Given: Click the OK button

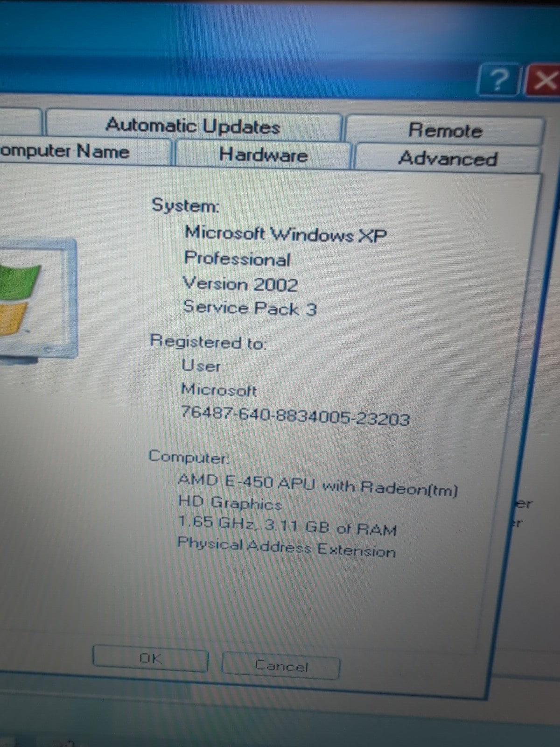Looking at the screenshot, I should pos(150,658).
